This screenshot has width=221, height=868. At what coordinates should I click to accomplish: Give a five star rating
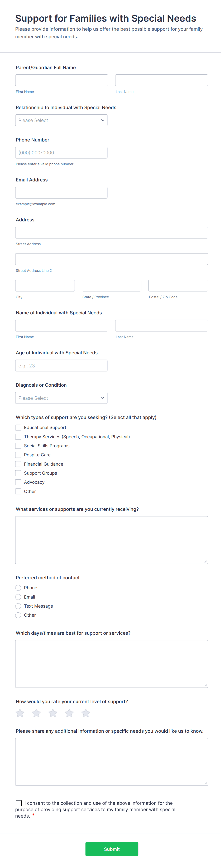(86, 713)
